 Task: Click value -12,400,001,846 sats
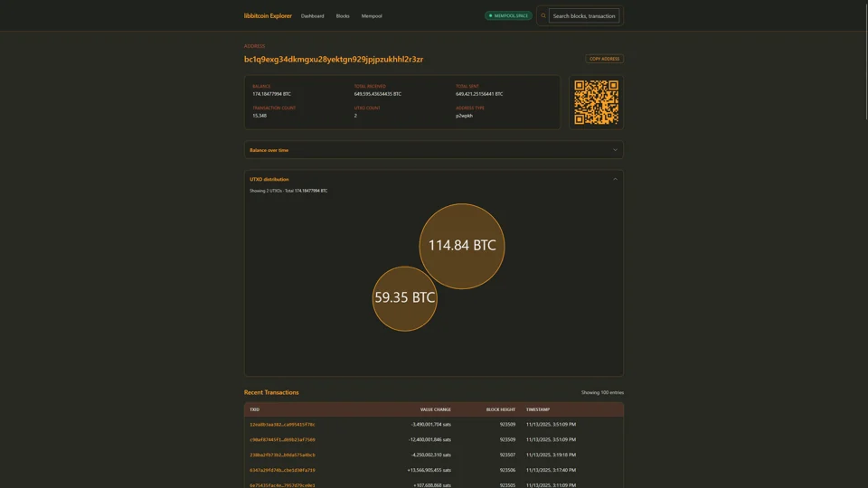click(x=429, y=440)
